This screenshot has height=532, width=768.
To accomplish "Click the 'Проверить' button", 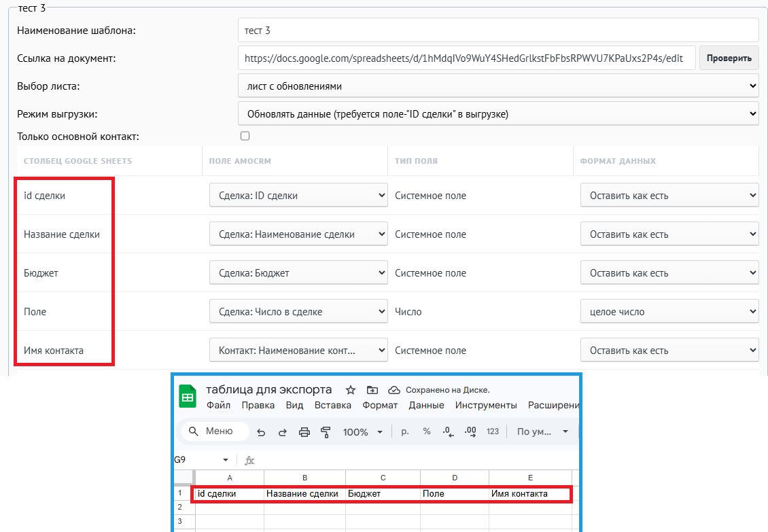I will click(x=729, y=58).
